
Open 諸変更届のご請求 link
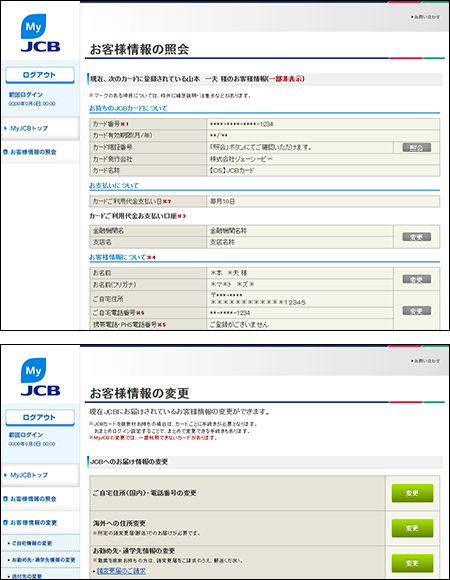(x=121, y=571)
